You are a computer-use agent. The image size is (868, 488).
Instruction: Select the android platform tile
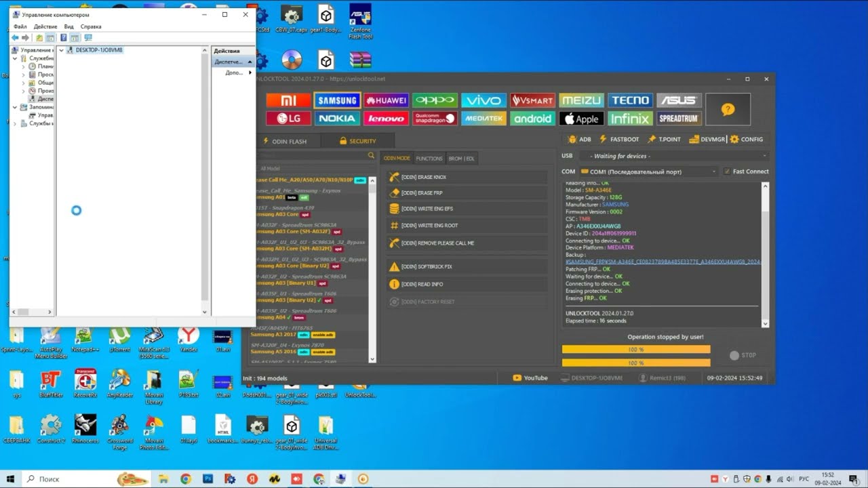pos(532,119)
